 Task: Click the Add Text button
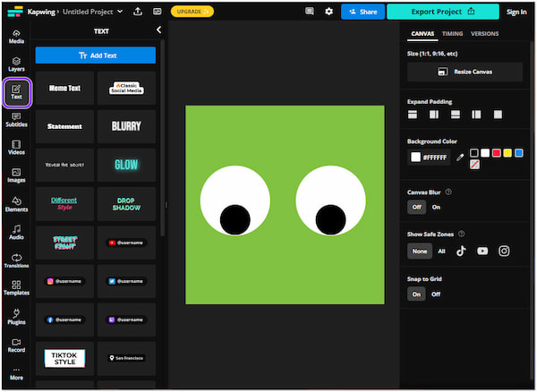pyautogui.click(x=95, y=55)
